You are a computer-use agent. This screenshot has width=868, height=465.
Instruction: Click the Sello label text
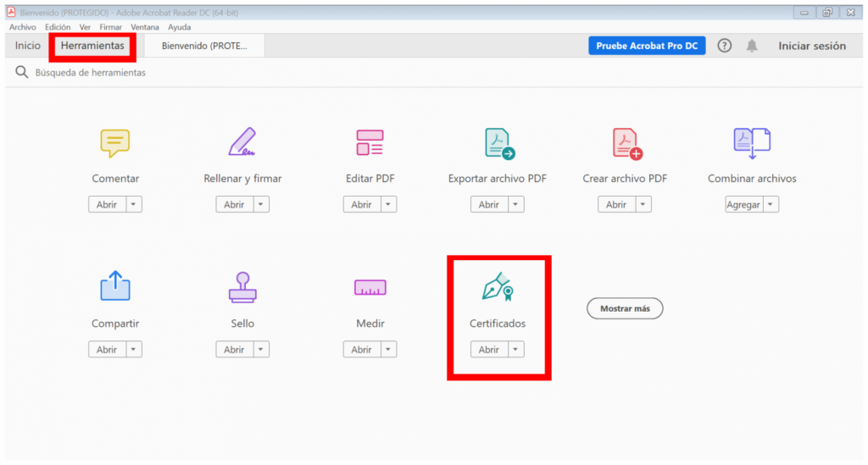click(242, 324)
